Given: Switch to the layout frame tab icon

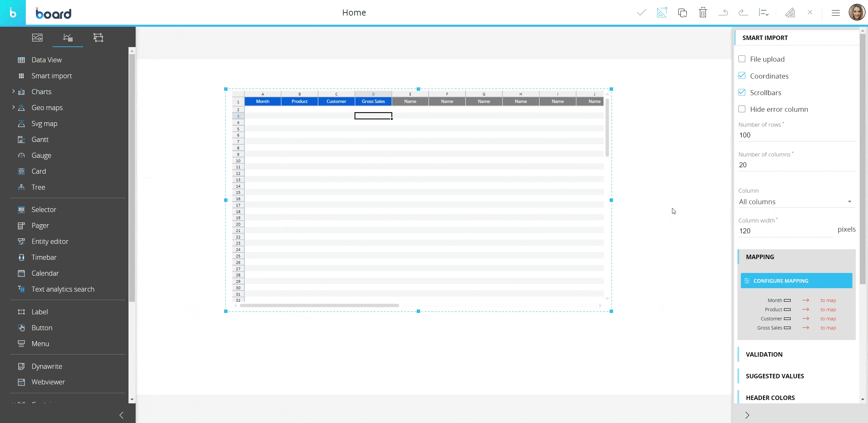Looking at the screenshot, I should [98, 37].
